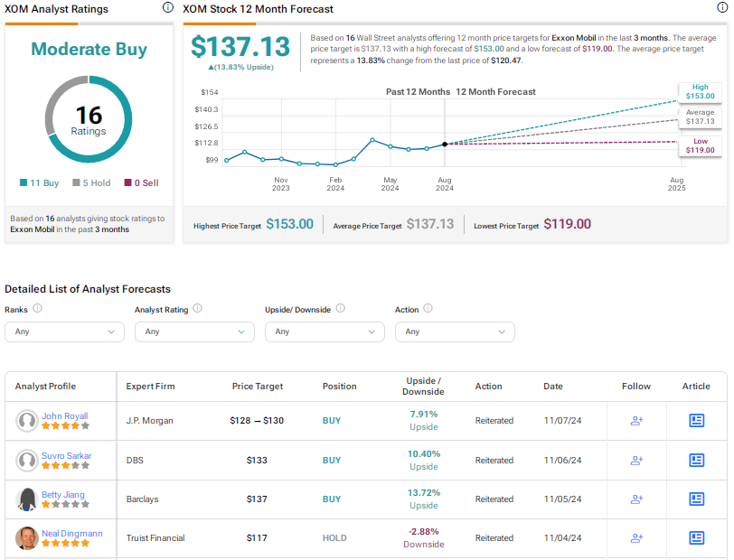Image resolution: width=734 pixels, height=560 pixels.
Task: Click info icon beside XOM Analyst Ratings
Action: click(167, 8)
